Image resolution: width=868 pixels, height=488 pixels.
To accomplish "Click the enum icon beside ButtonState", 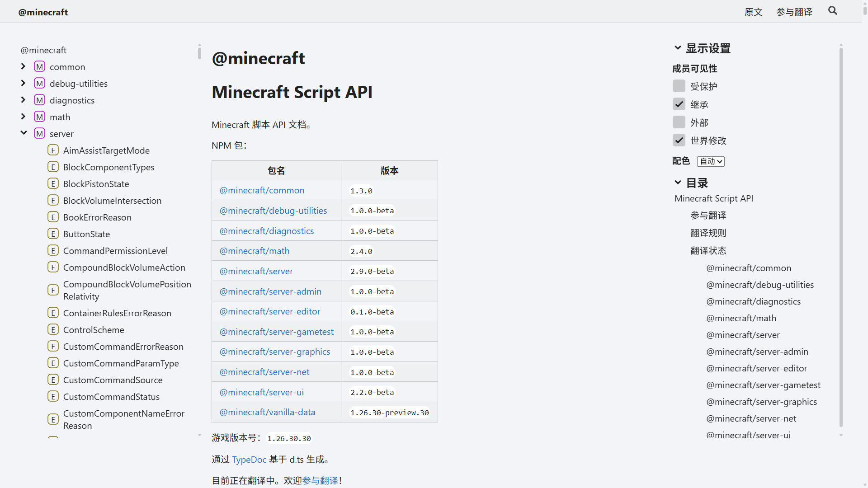I will click(x=53, y=234).
